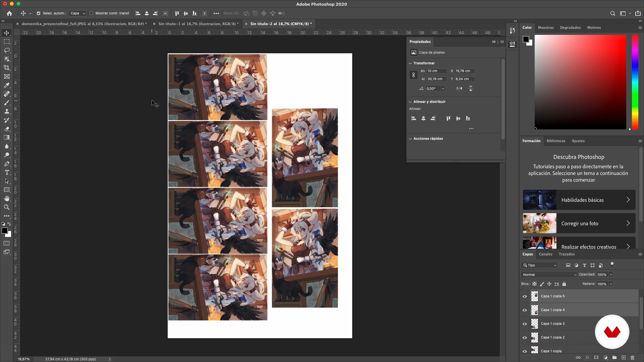
Task: Toggle lock transparent pixels
Action: (x=535, y=284)
